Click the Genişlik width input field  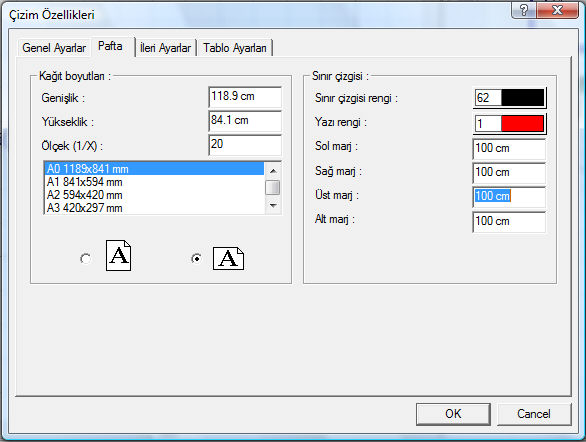[x=245, y=97]
